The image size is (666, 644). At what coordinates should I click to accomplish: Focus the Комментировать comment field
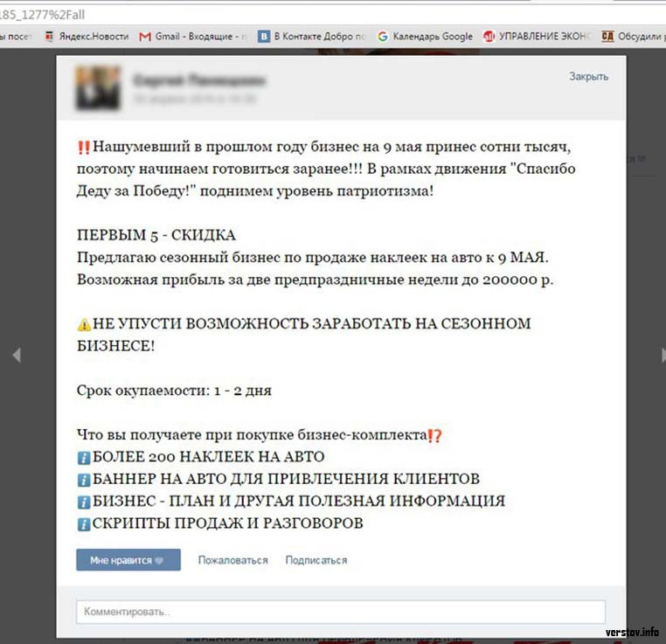coord(340,612)
